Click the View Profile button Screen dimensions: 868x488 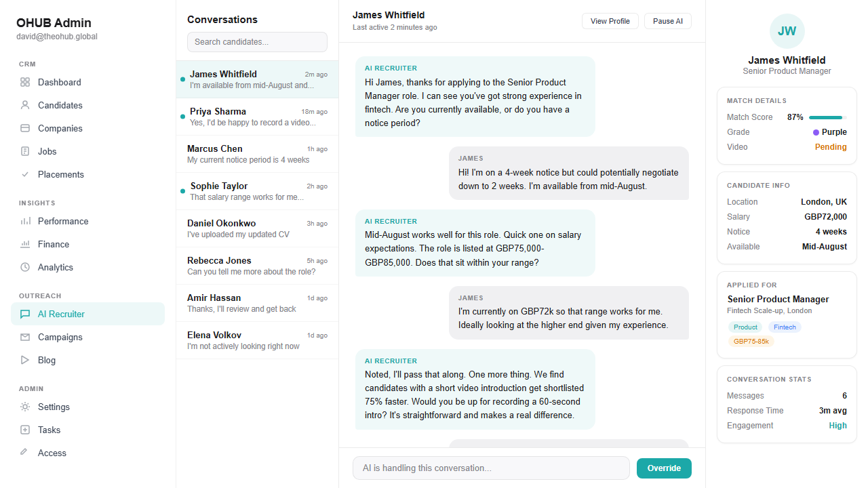pos(610,21)
